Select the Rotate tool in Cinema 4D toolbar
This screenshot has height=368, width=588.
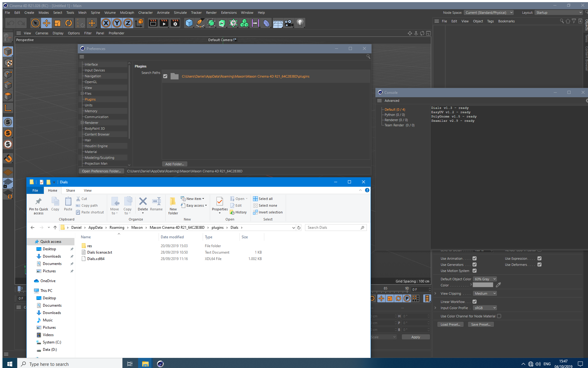pos(70,23)
